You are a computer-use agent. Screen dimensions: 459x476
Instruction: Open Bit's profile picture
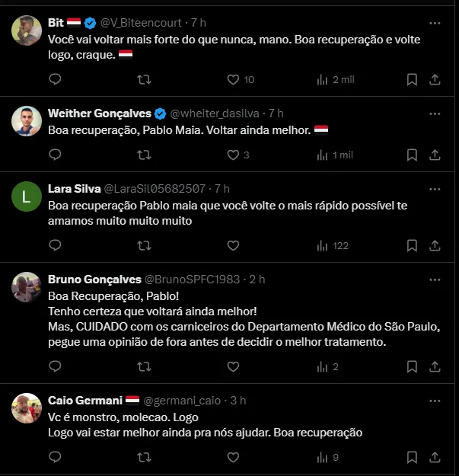tap(27, 30)
